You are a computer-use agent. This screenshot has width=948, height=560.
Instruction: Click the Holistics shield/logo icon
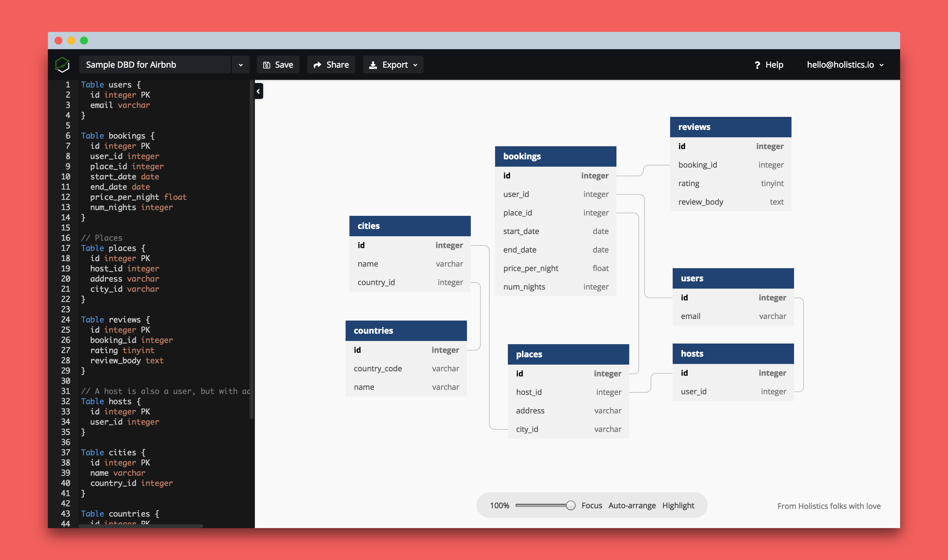click(63, 65)
